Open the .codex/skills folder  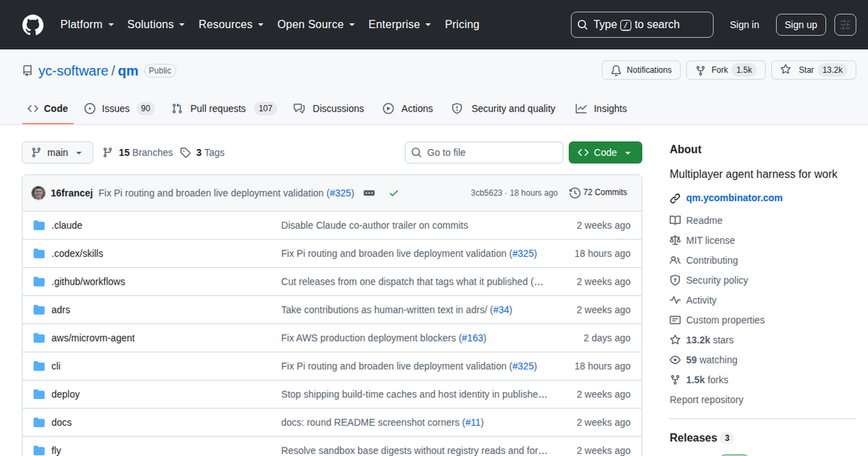[x=77, y=253]
